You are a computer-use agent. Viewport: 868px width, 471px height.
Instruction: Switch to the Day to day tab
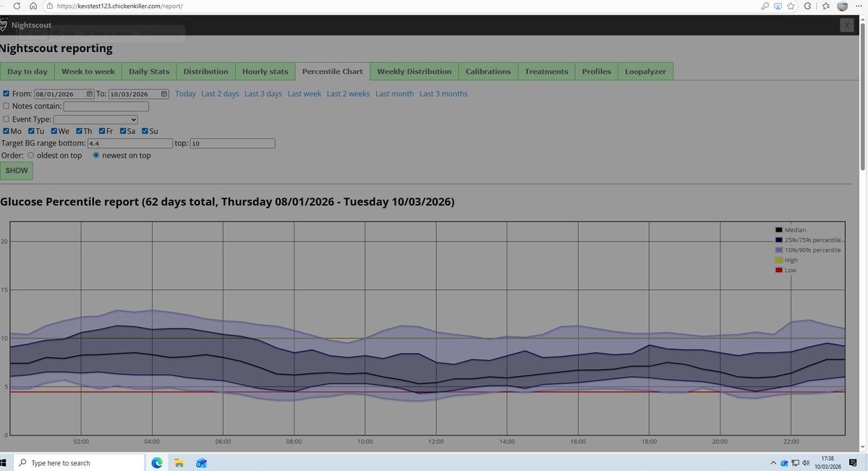point(27,71)
